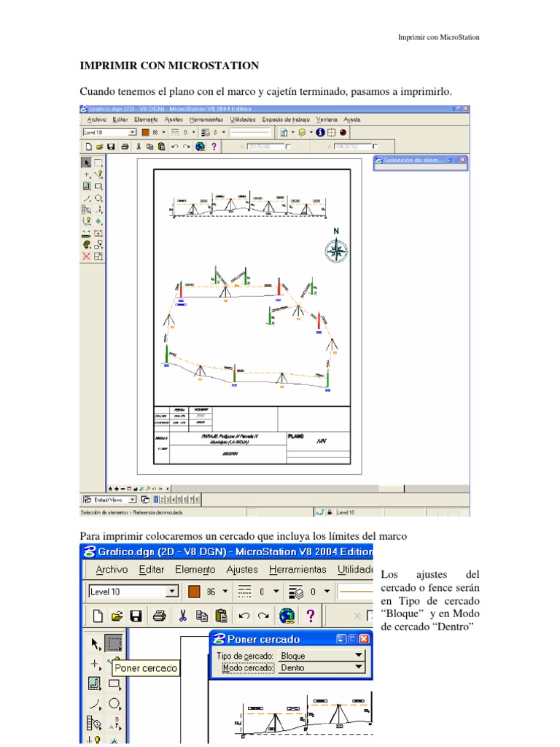Select the Element Selection arrow tool in upper window

87,163
